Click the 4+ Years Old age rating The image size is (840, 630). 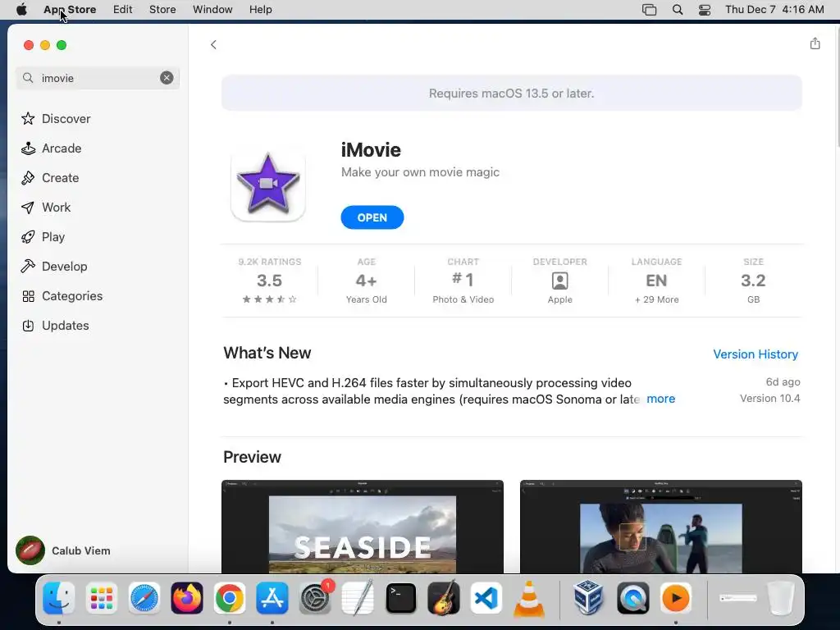[367, 281]
